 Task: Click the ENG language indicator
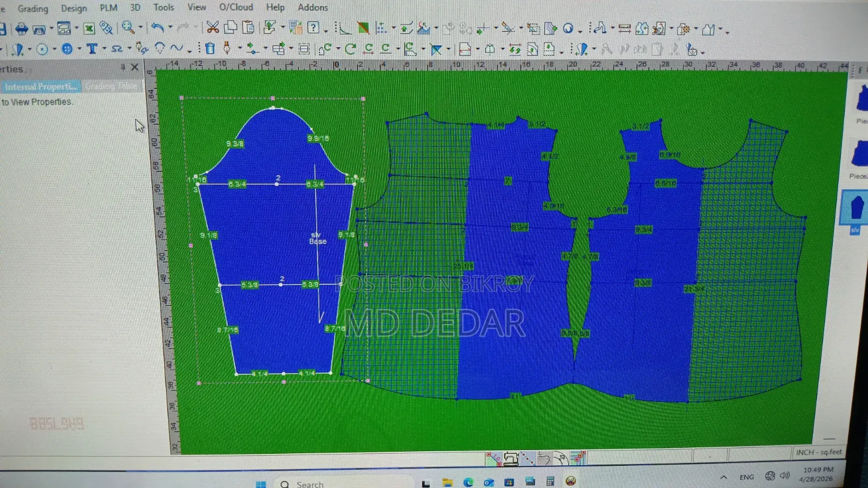[x=746, y=477]
